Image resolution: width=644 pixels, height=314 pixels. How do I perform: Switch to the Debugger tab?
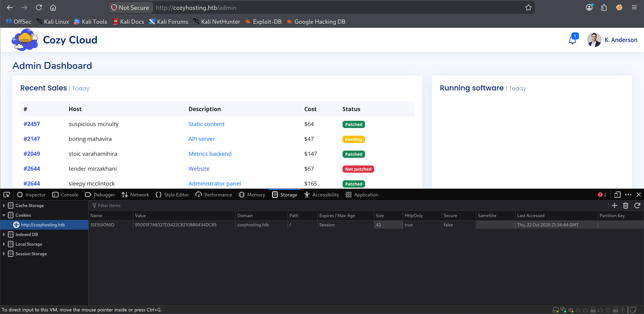100,195
